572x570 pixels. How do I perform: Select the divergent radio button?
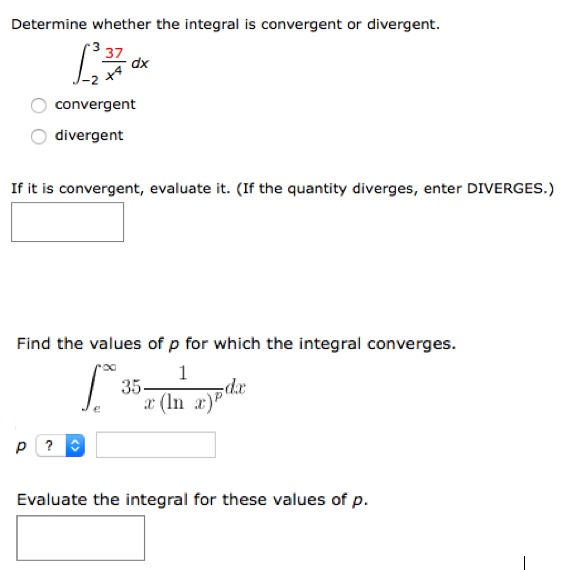coord(39,136)
